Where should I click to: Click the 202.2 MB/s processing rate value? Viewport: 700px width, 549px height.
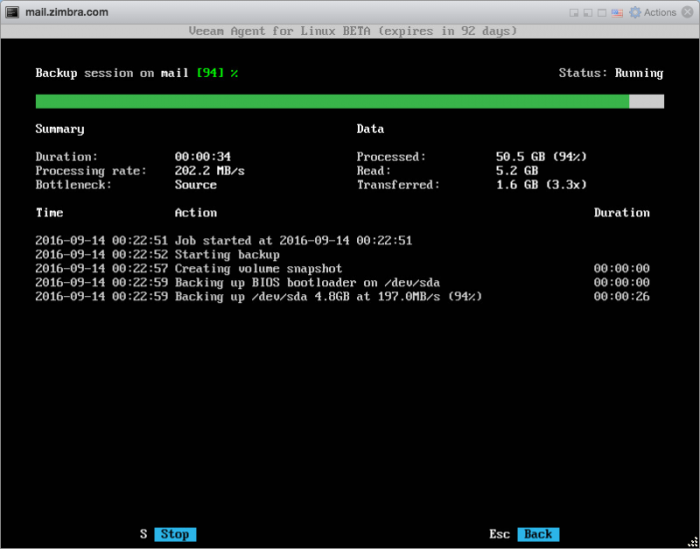click(x=209, y=171)
